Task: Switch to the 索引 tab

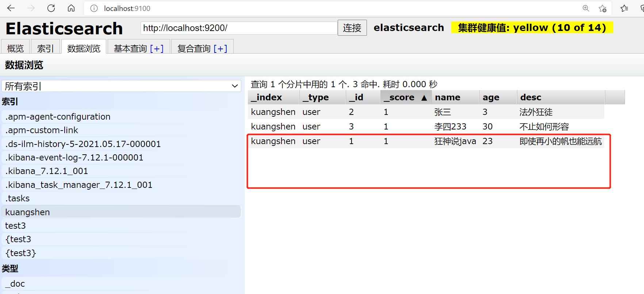Action: tap(45, 47)
